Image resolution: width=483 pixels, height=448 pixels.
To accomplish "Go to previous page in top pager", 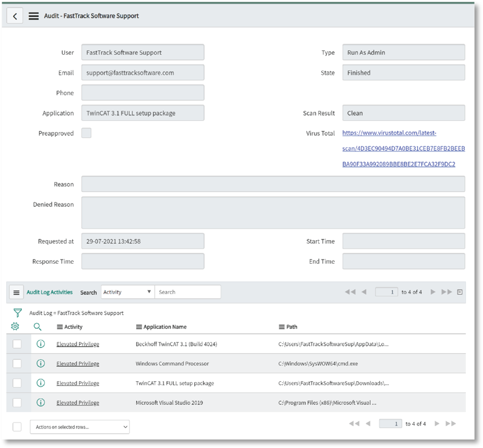I will (364, 292).
